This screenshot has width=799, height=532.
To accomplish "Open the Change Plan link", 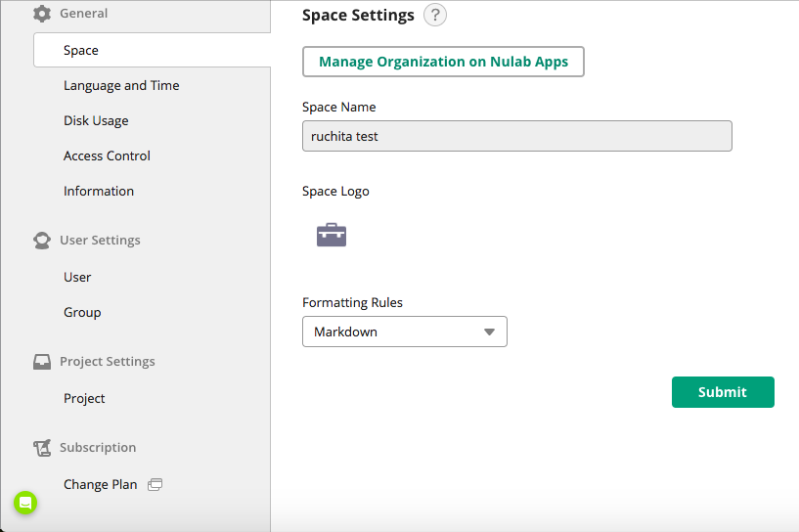I will 100,485.
